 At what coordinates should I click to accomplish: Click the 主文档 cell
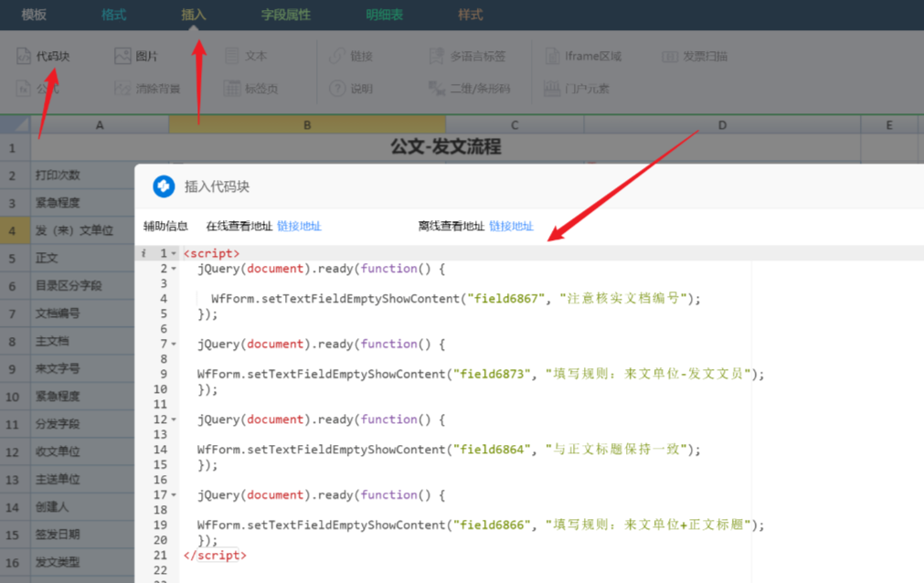(x=82, y=342)
